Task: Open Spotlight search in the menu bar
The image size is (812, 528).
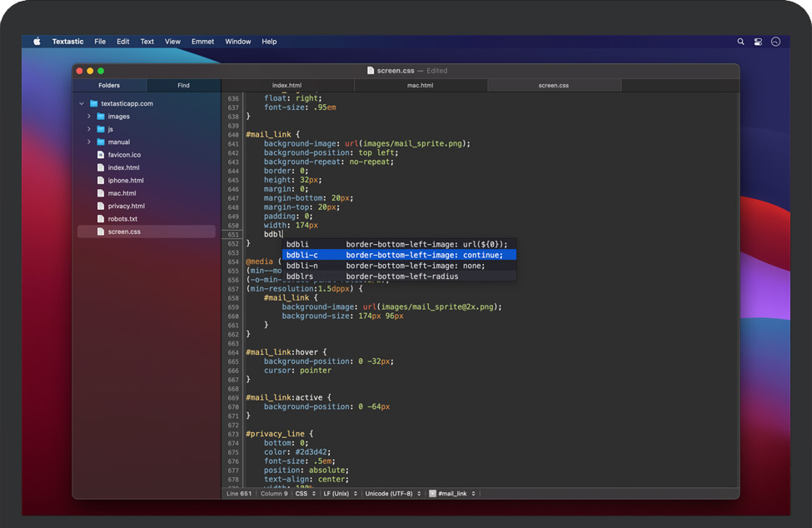Action: point(740,42)
